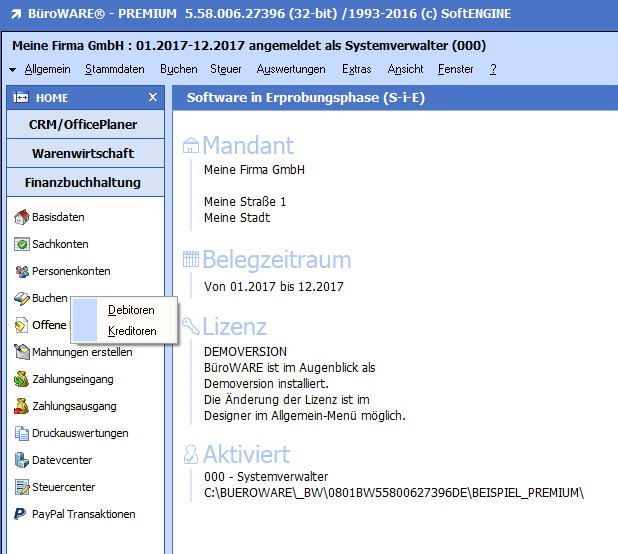Click the Mandant heading
The image size is (618, 554).
[248, 145]
